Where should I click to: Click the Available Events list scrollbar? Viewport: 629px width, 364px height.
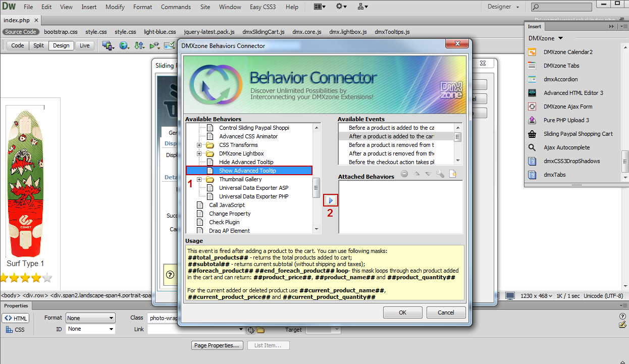coord(458,144)
